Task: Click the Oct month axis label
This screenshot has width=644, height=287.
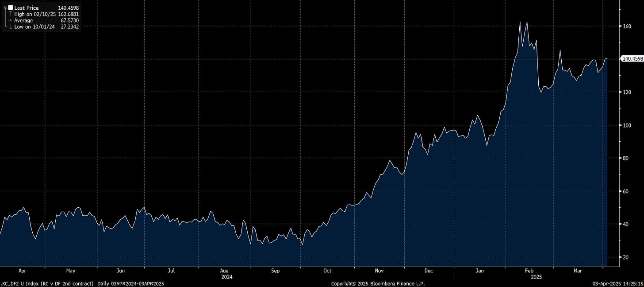Action: coord(327,270)
